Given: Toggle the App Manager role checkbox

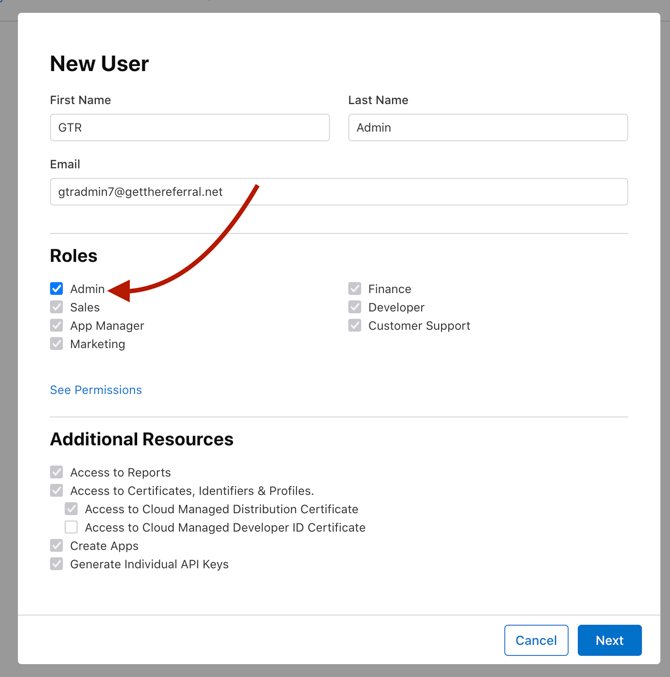Looking at the screenshot, I should [x=57, y=326].
